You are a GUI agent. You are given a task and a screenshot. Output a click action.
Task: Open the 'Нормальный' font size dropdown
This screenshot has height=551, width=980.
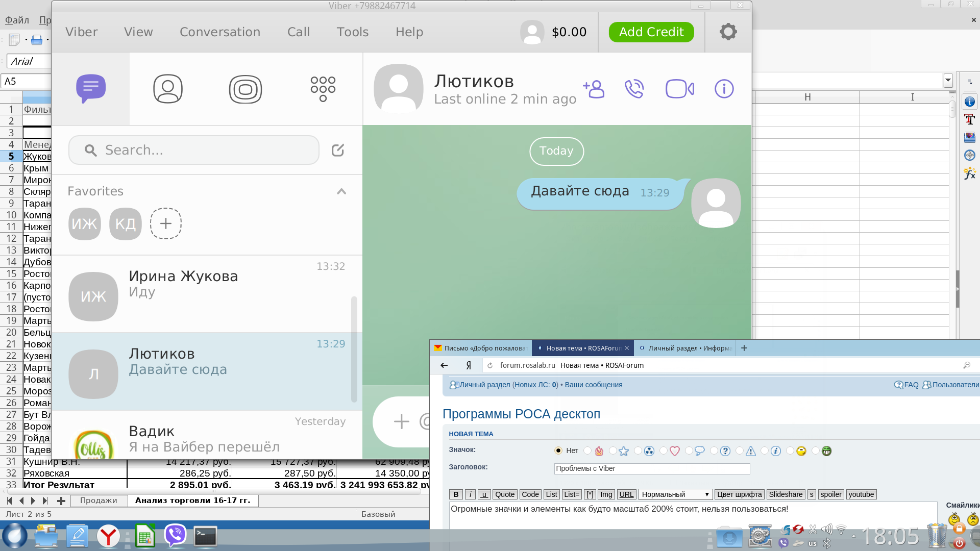(675, 494)
